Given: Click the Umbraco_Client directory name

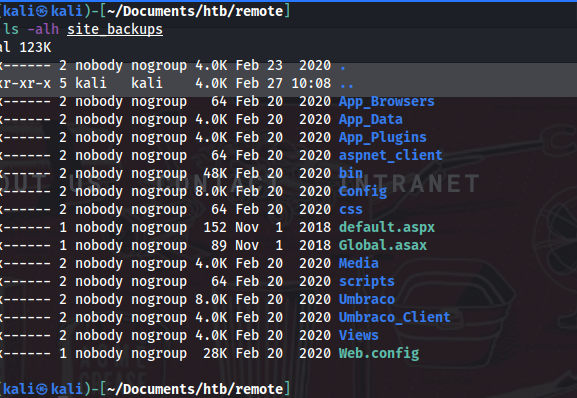Looking at the screenshot, I should [x=394, y=317].
